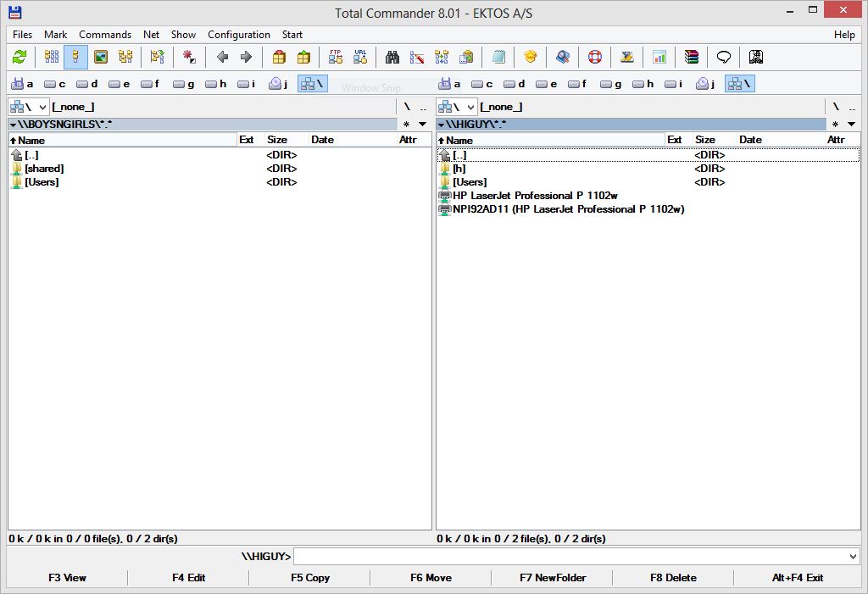This screenshot has width=868, height=594.
Task: Select drive c in left drive bar
Action: coord(55,84)
